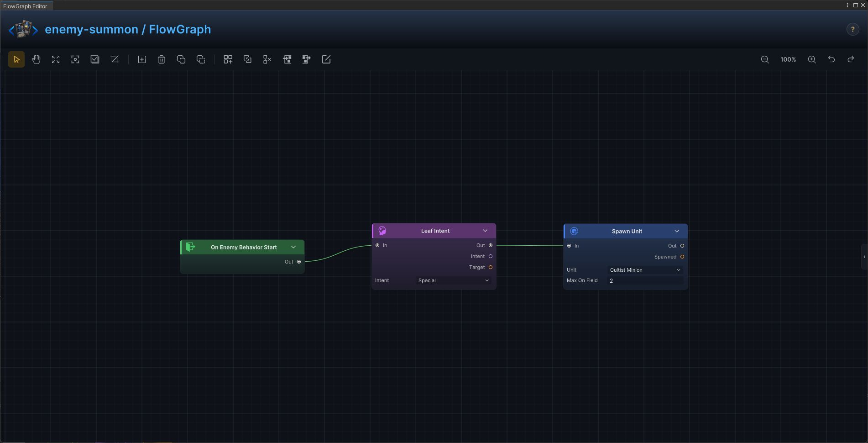Click the Leaf Intent Out port
This screenshot has width=868, height=443.
coord(491,245)
